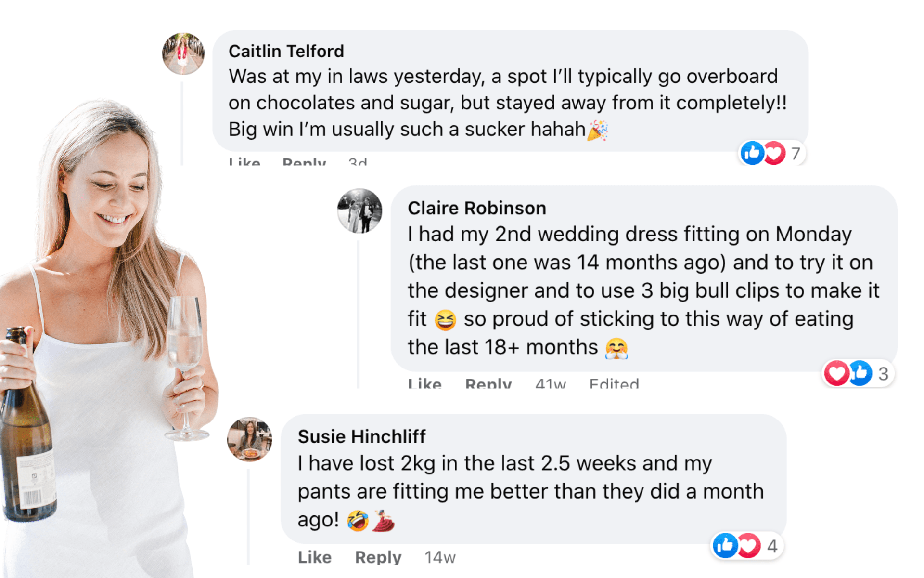Like Susie Hinchliff's comment

[314, 557]
